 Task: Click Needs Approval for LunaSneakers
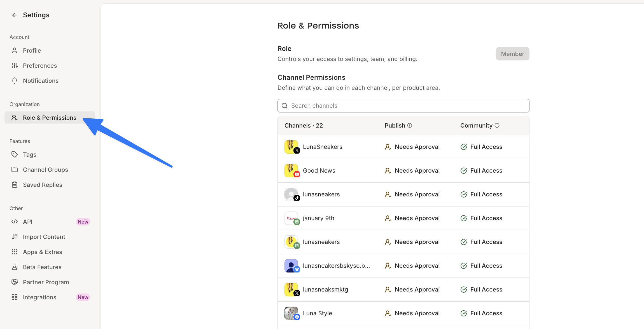coord(412,147)
